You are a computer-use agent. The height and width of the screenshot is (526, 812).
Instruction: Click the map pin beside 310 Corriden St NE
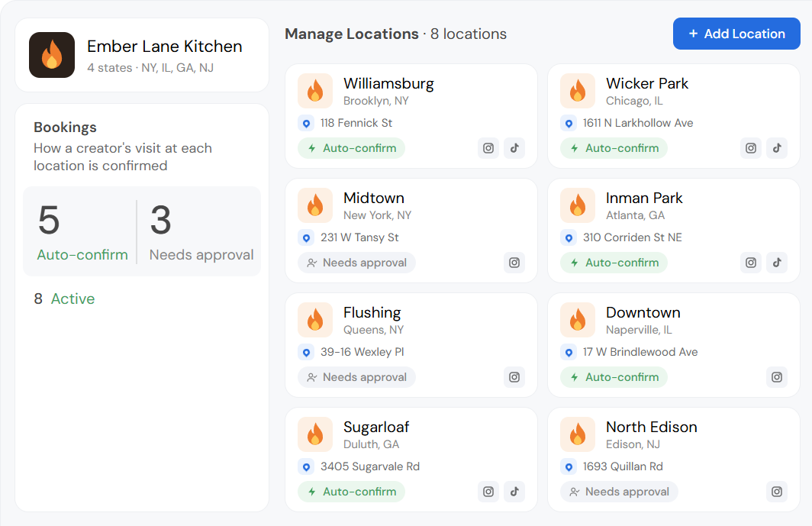(569, 238)
